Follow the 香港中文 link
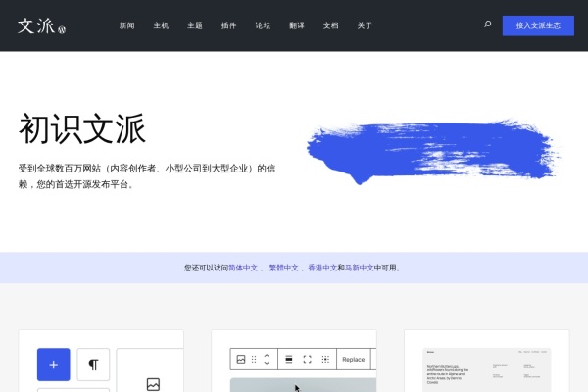 tap(322, 268)
